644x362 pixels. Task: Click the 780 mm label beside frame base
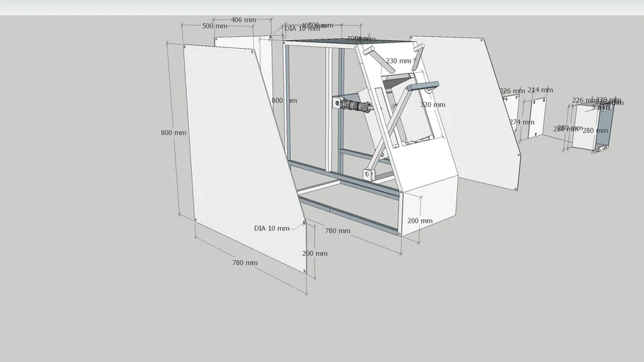tap(337, 231)
